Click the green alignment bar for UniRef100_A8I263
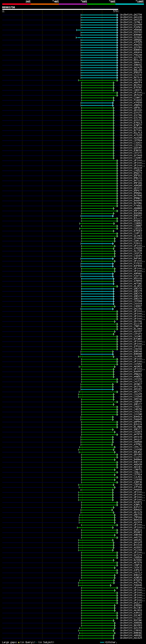Viewport: 146px width, 644px height. (98, 80)
